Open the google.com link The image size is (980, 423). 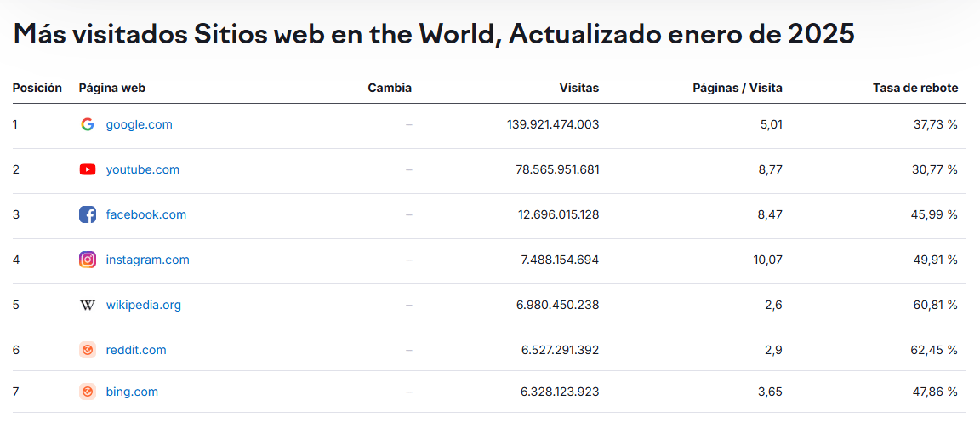pos(139,124)
